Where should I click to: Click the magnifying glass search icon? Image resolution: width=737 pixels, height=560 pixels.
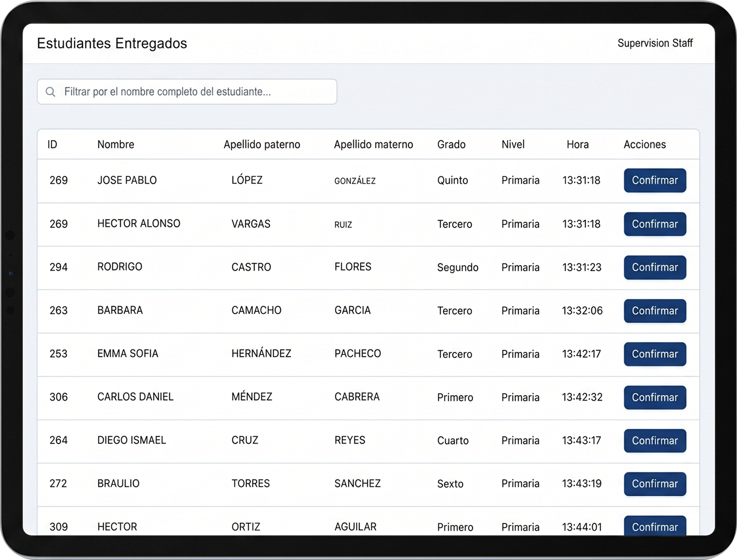51,91
